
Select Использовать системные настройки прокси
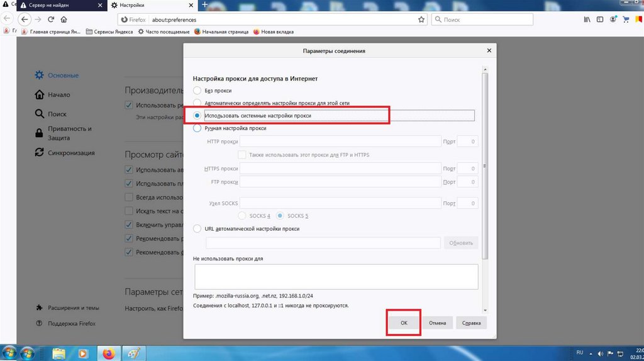click(197, 115)
